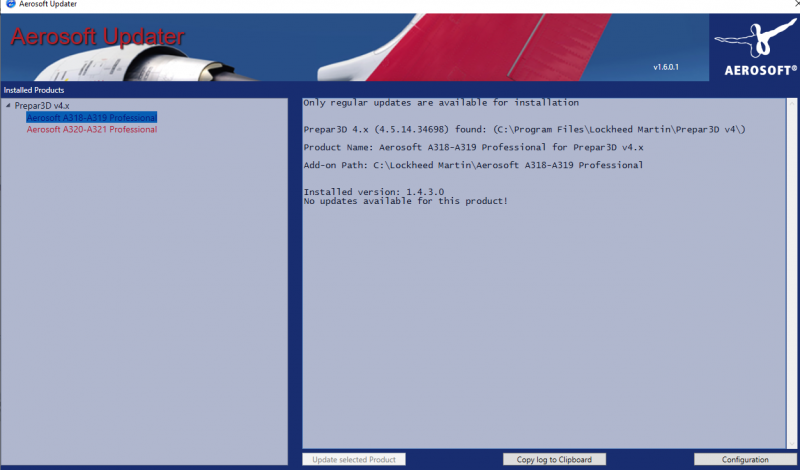Image resolution: width=800 pixels, height=470 pixels.
Task: Open the Configuration dialog
Action: 745,459
